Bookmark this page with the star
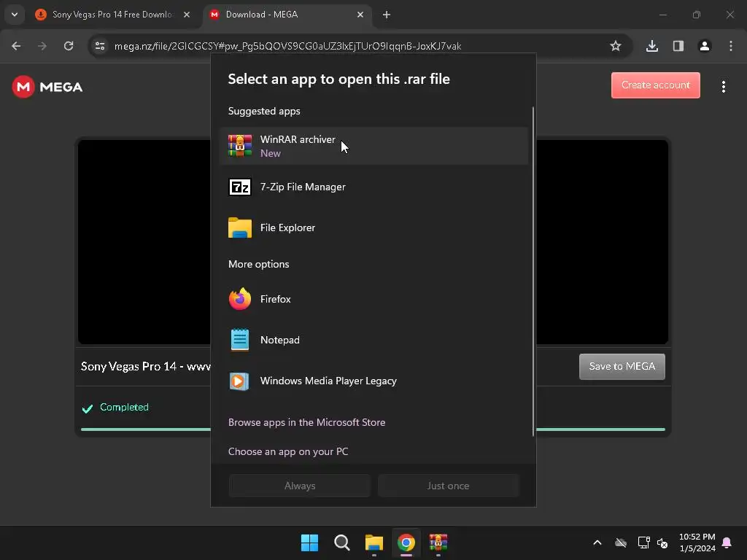The width and height of the screenshot is (747, 560). pyautogui.click(x=616, y=46)
